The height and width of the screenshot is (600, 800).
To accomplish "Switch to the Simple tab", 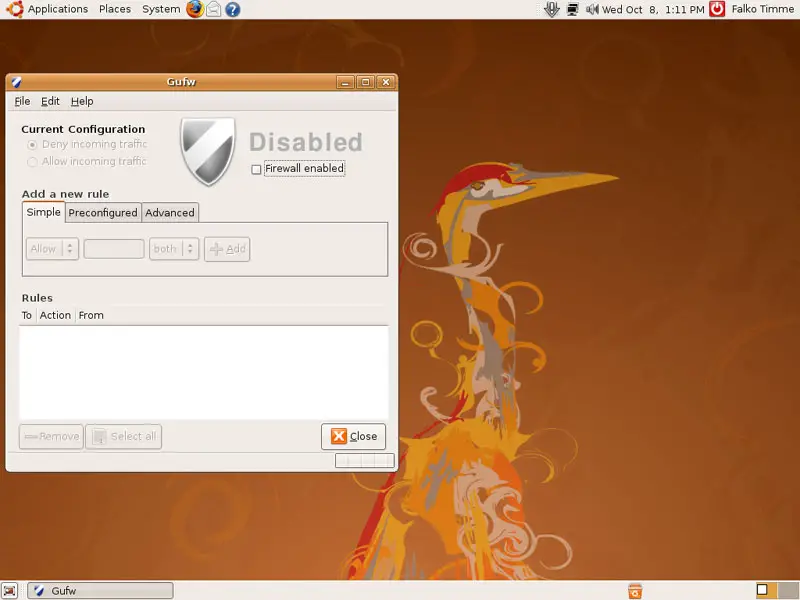I will (x=43, y=212).
